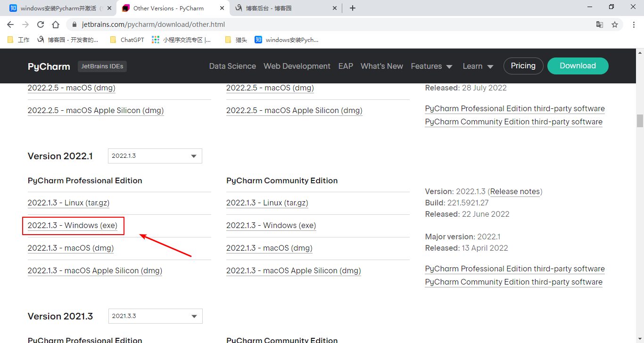Download Community 2022.1.3 macOS Apple Silicon
This screenshot has height=343, width=644.
click(293, 270)
